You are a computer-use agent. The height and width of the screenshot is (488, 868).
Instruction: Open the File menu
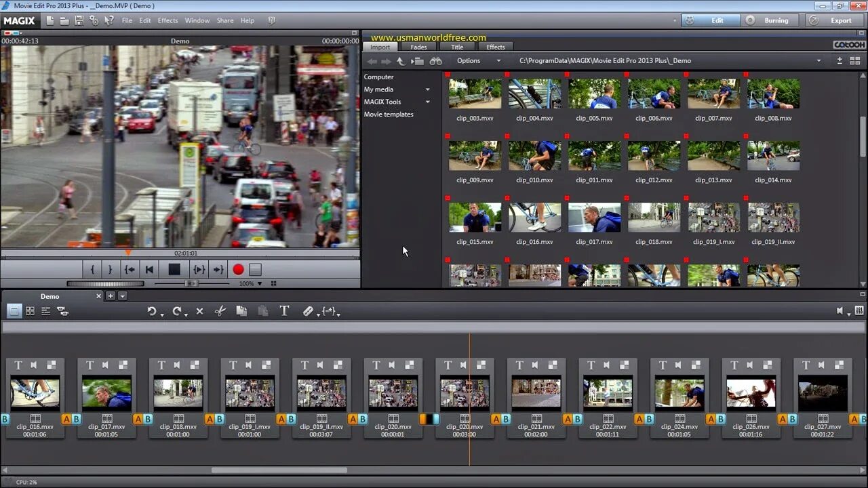[x=127, y=20]
